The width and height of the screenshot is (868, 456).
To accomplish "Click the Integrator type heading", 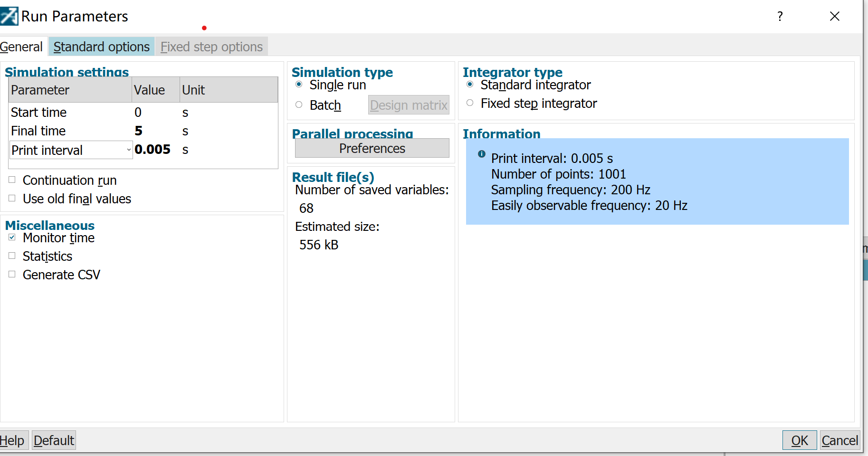I will tap(513, 72).
